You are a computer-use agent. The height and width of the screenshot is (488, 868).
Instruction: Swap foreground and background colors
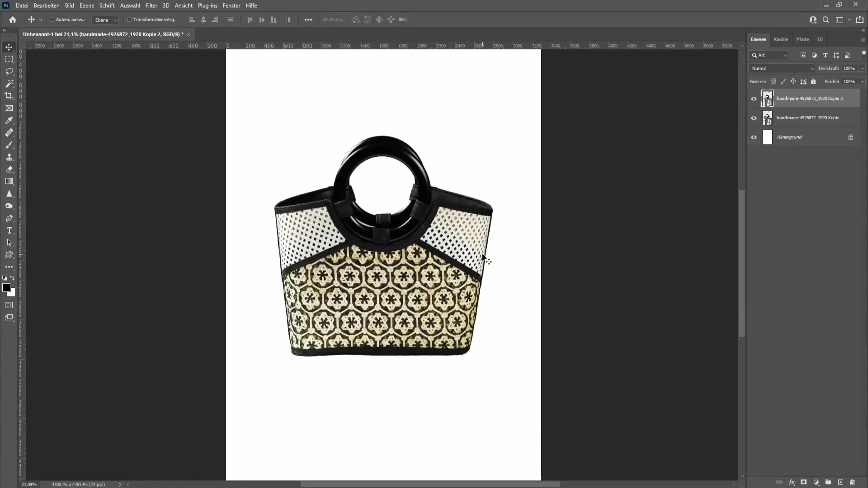[x=13, y=278]
